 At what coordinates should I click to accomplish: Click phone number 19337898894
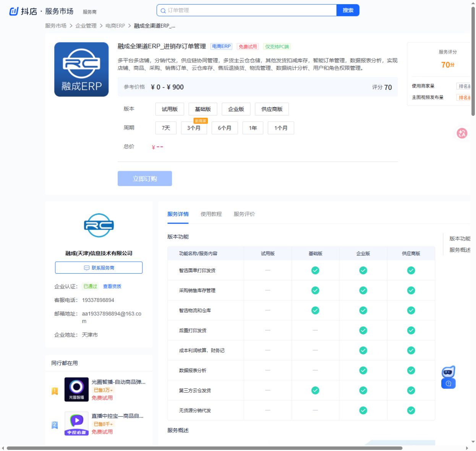[98, 300]
